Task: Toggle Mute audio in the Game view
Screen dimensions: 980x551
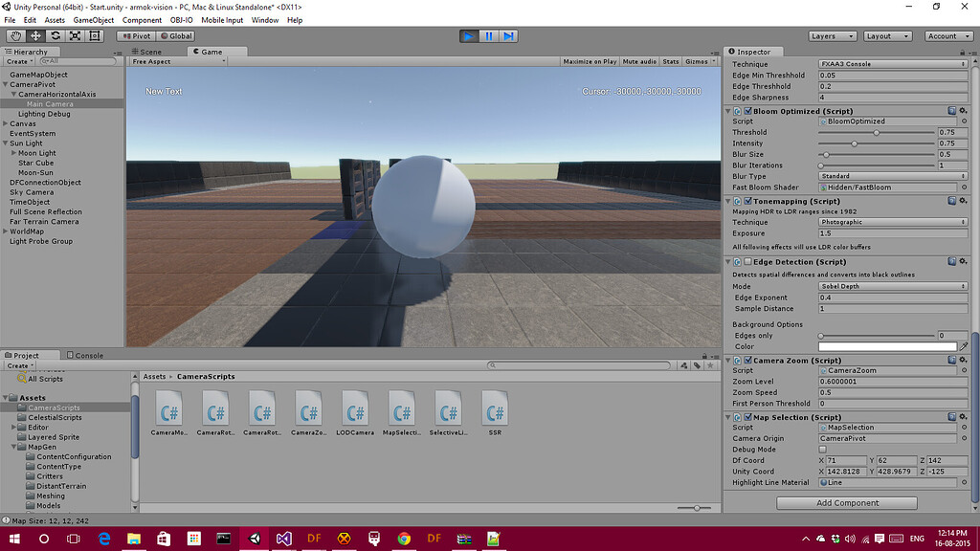Action: click(x=639, y=59)
